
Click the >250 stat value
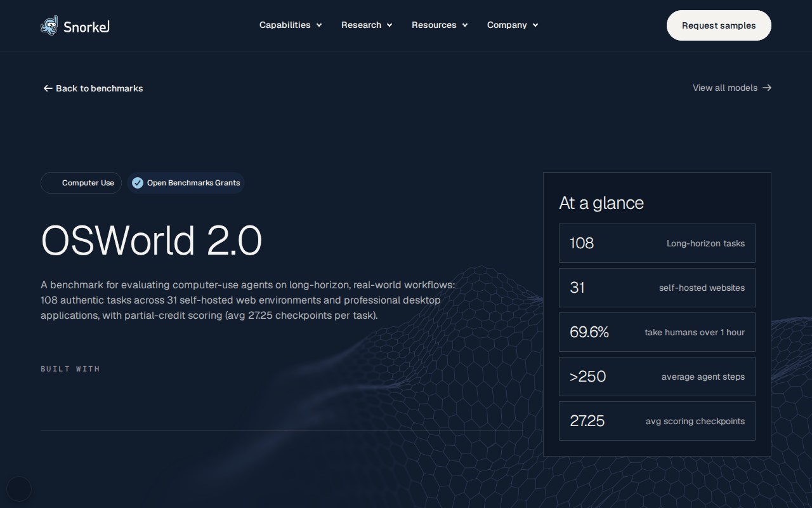tap(588, 377)
